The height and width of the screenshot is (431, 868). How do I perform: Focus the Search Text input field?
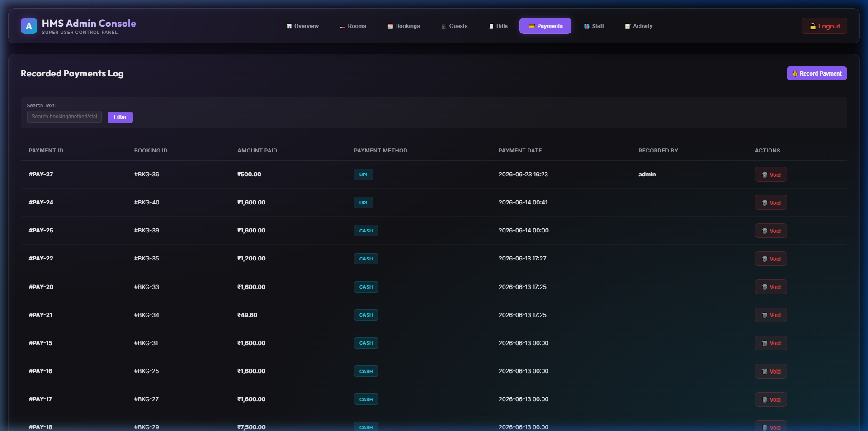pos(64,117)
